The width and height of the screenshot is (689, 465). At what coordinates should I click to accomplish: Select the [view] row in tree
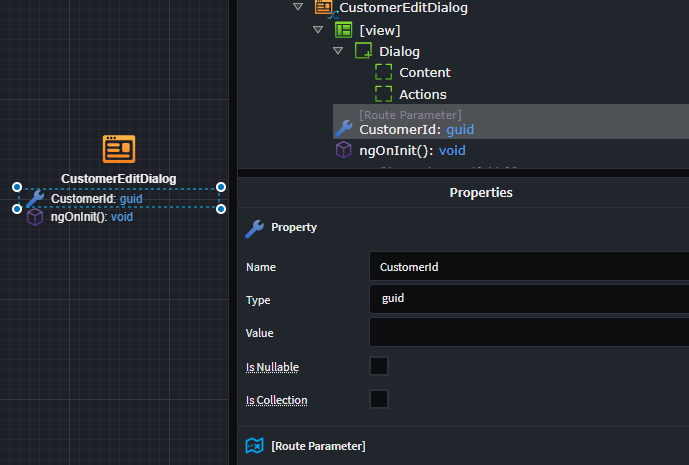point(380,30)
